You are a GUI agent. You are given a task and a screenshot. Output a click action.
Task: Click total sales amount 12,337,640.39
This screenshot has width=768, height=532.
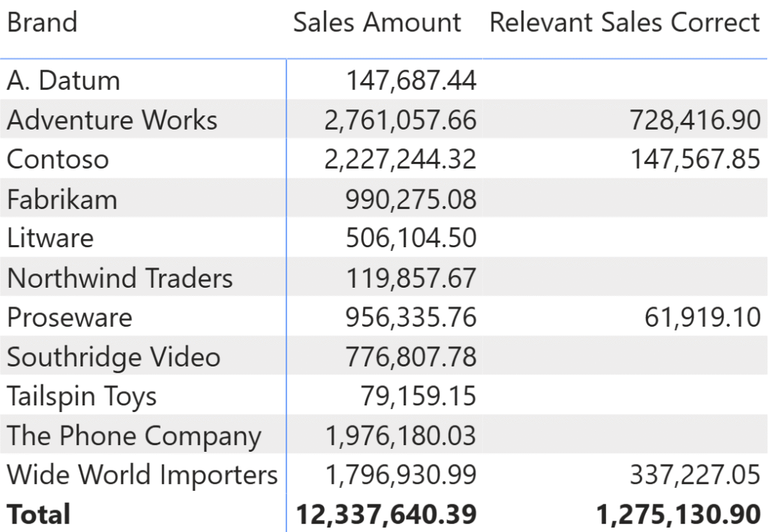386,515
